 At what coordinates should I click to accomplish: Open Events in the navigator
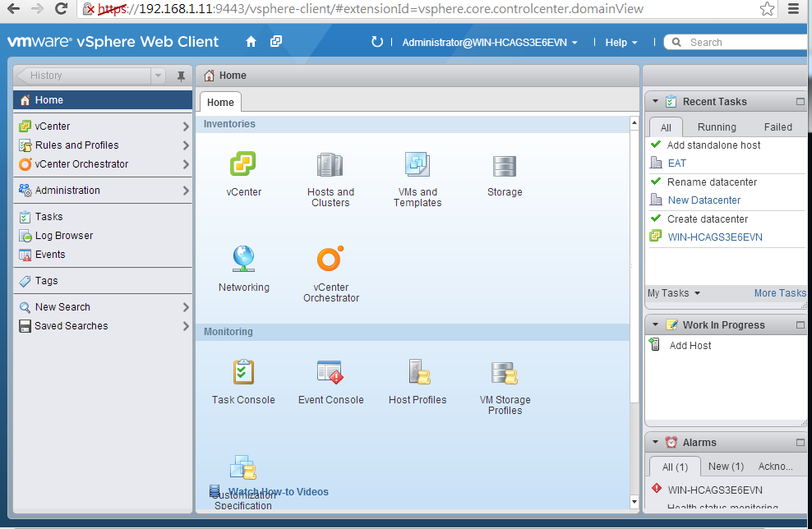click(x=103, y=255)
